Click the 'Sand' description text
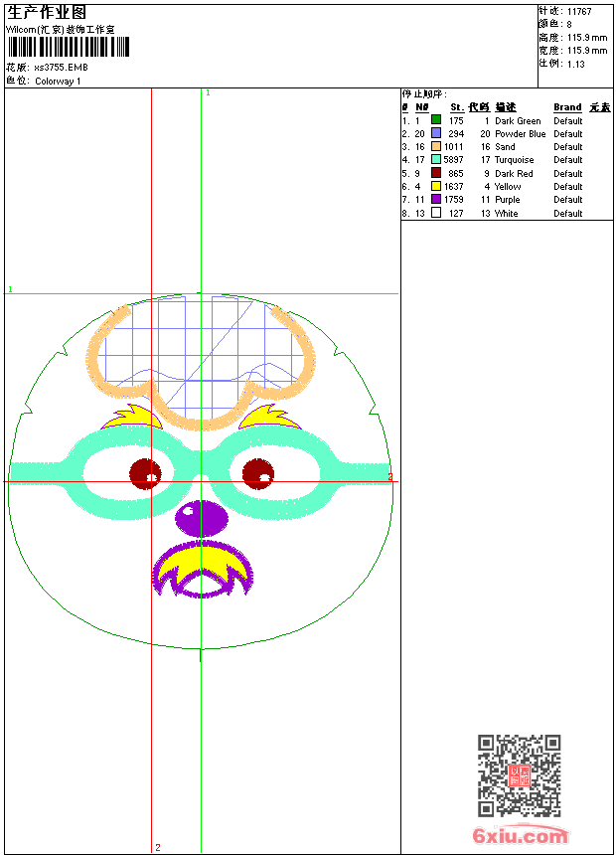The height and width of the screenshot is (855, 616). pyautogui.click(x=505, y=147)
